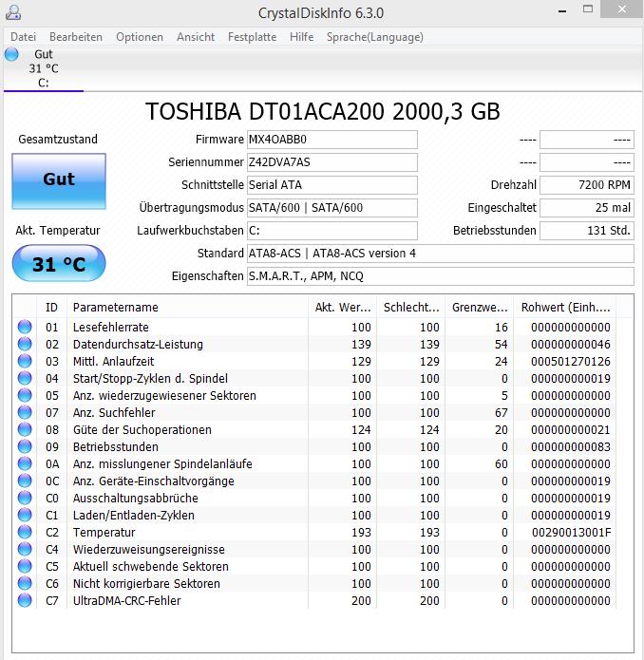Image resolution: width=644 pixels, height=660 pixels.
Task: Click the Schlecht... column header
Action: click(x=411, y=308)
